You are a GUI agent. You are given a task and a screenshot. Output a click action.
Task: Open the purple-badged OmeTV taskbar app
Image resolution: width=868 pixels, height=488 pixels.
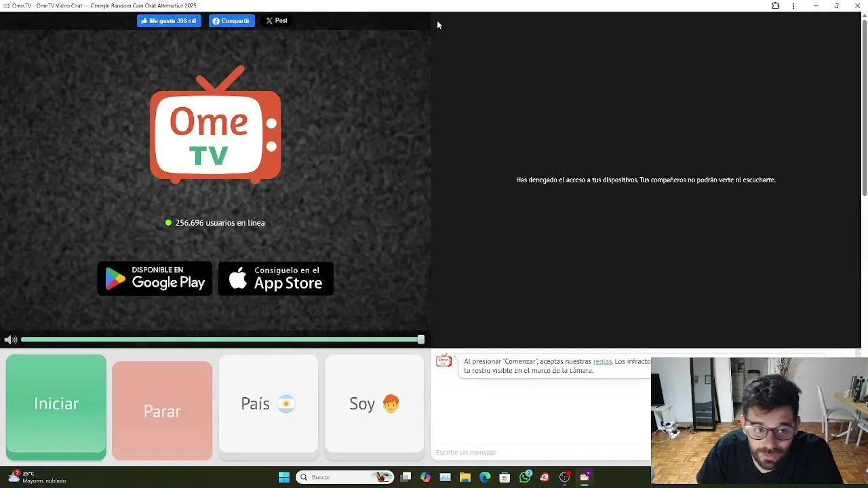pos(585,477)
